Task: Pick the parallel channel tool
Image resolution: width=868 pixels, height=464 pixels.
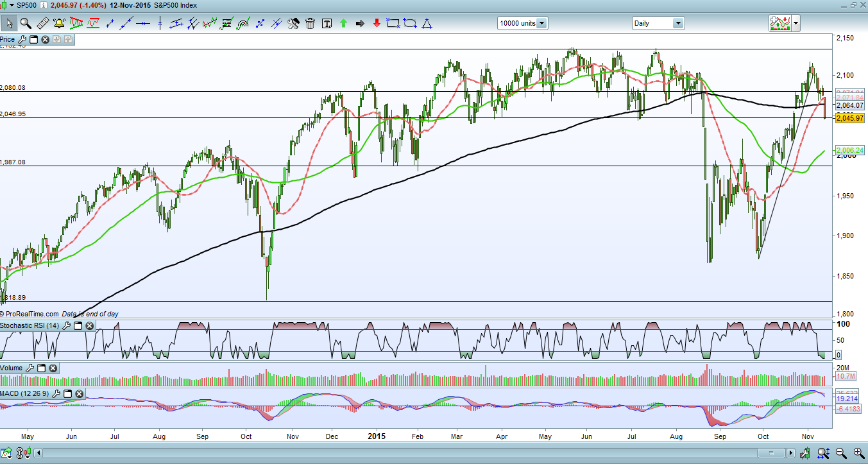Action: click(x=177, y=24)
